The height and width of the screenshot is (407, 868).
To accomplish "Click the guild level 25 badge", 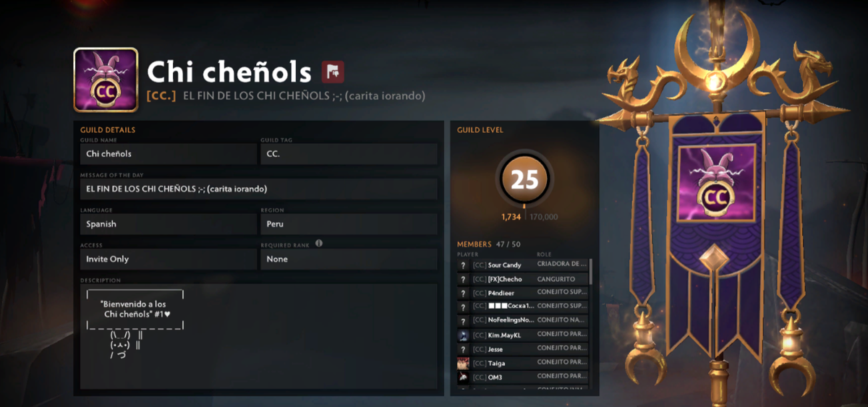I will [x=524, y=179].
